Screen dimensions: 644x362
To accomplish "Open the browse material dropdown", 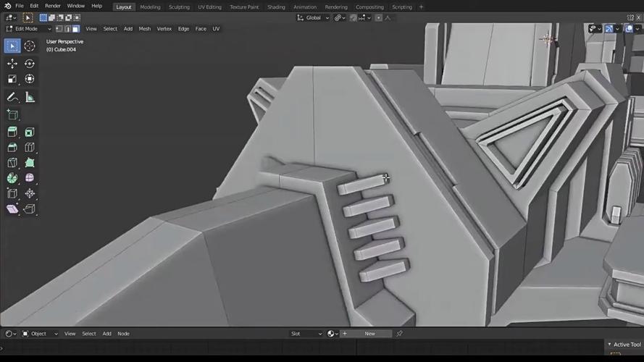I will click(x=333, y=334).
